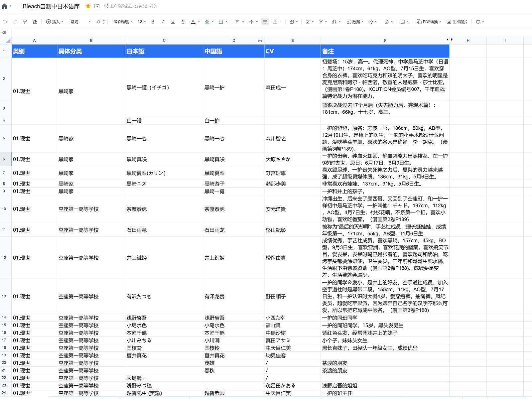The height and width of the screenshot is (399, 532).
Task: Click the sum formula icon
Action: coord(308,22)
